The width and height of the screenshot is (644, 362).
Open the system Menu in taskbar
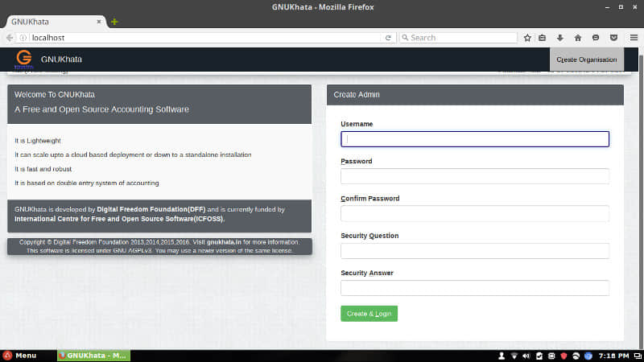(x=19, y=356)
